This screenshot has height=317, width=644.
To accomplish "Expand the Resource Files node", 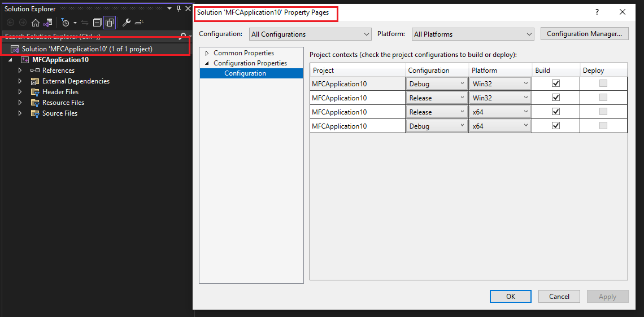I will coord(20,103).
